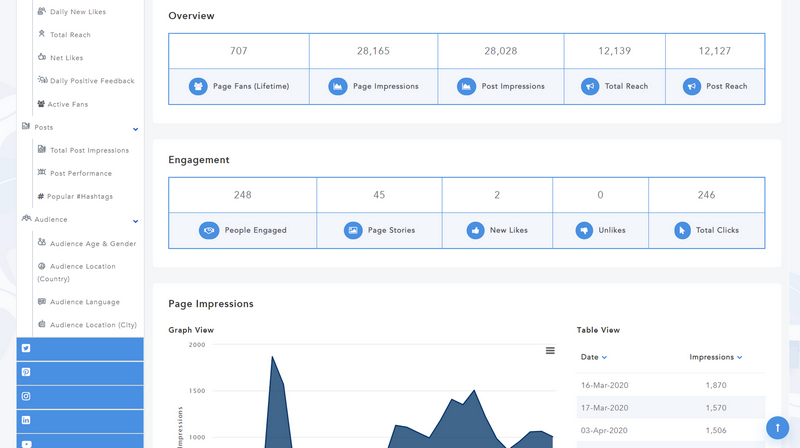Image resolution: width=800 pixels, height=448 pixels.
Task: Click the 248 people engaged value
Action: [x=243, y=195]
